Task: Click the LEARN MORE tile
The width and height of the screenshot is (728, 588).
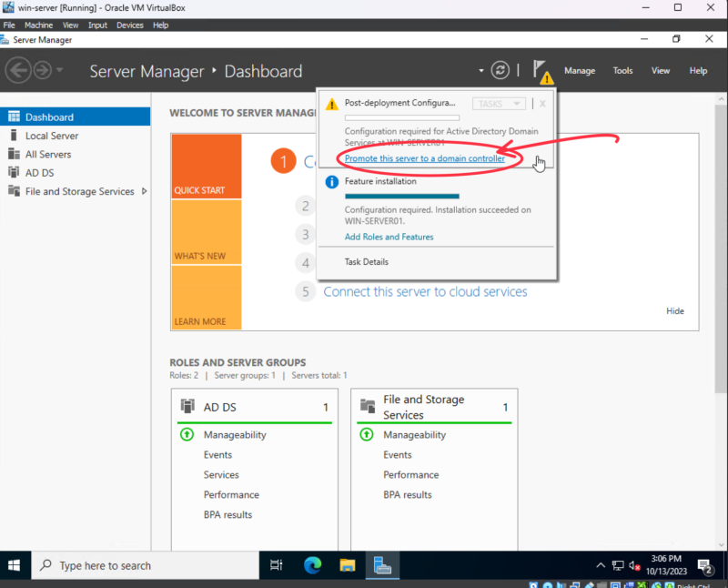Action: click(x=206, y=298)
